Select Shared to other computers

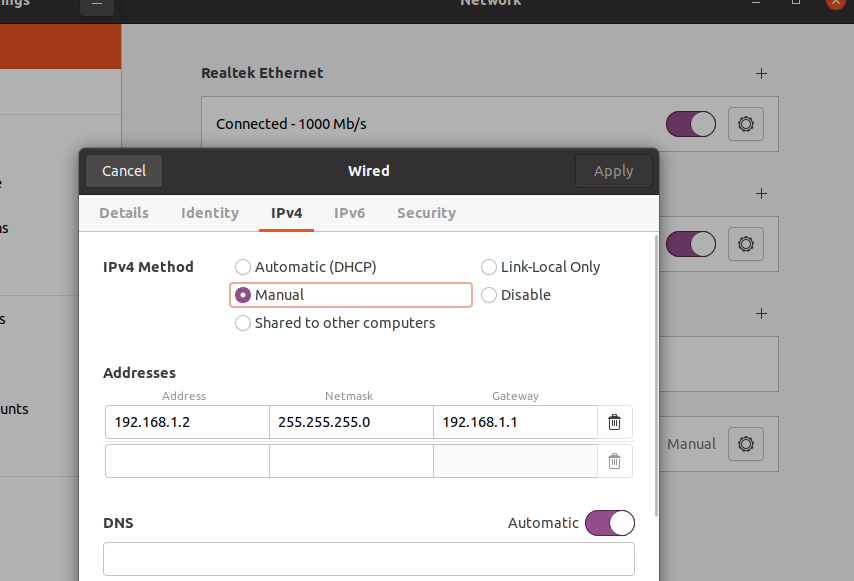click(243, 323)
